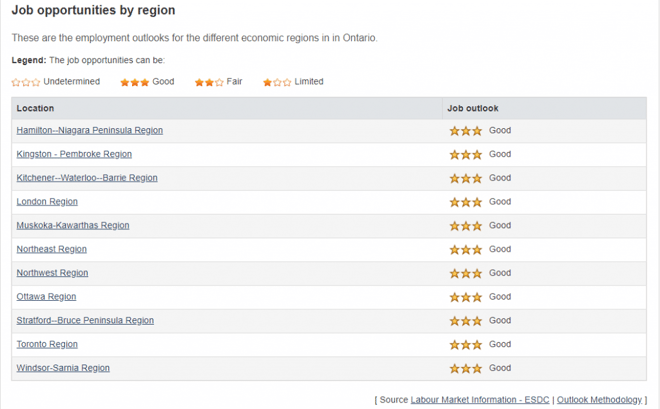
Task: Click the Fair two-star legend icon
Action: pos(209,82)
